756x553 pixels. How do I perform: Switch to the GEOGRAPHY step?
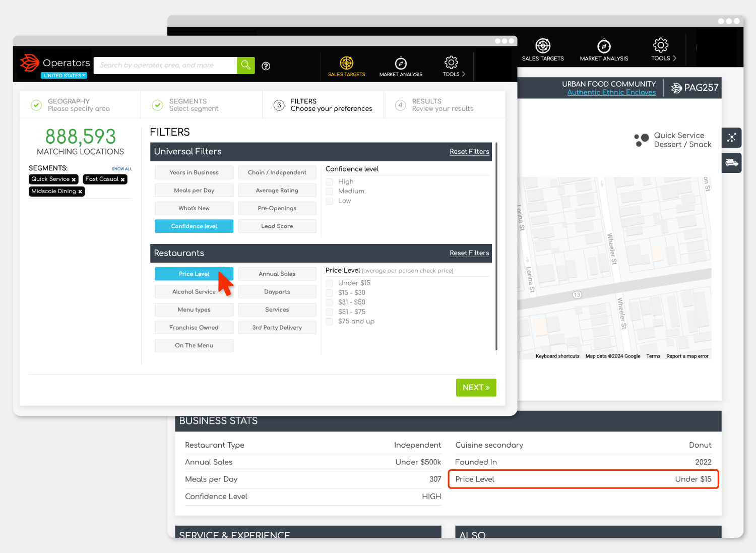pyautogui.click(x=69, y=104)
